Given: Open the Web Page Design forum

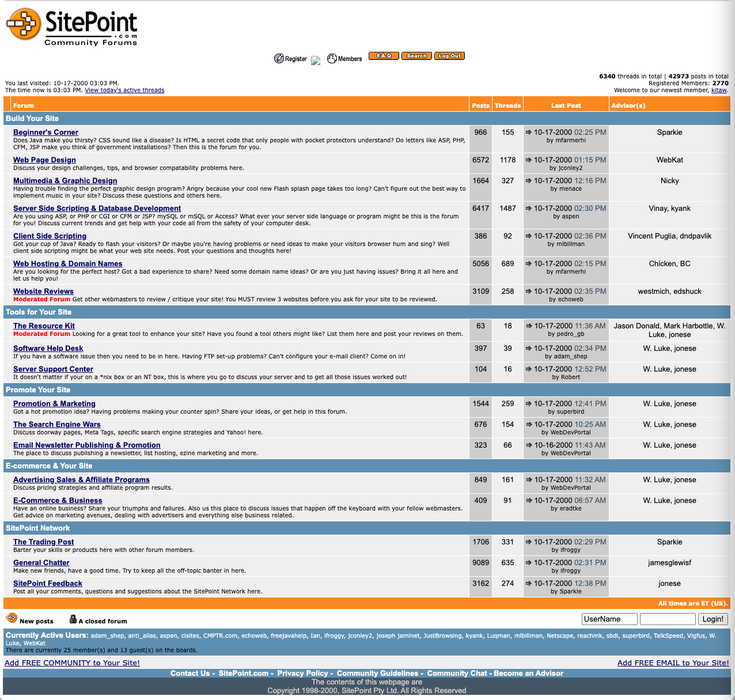Looking at the screenshot, I should coord(44,160).
